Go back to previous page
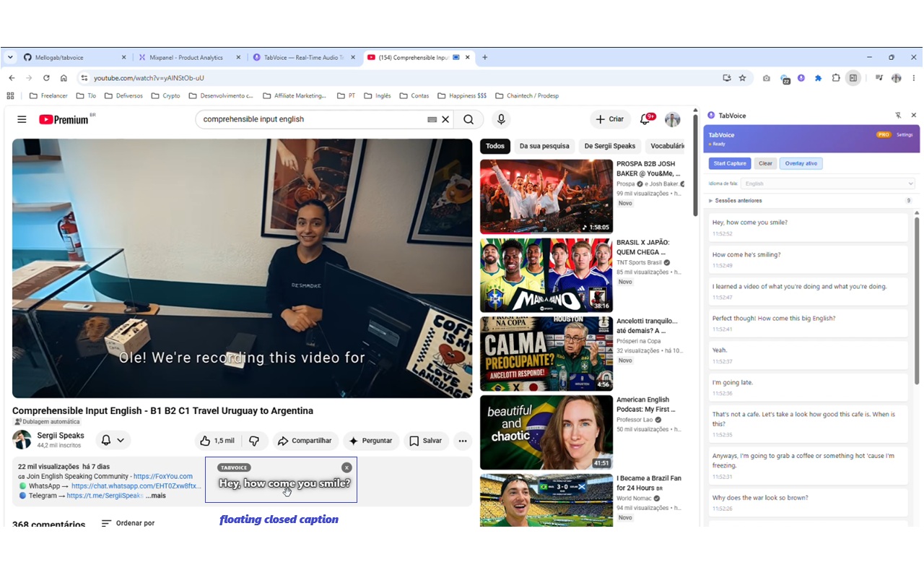Image resolution: width=924 pixels, height=578 pixels. (x=12, y=78)
